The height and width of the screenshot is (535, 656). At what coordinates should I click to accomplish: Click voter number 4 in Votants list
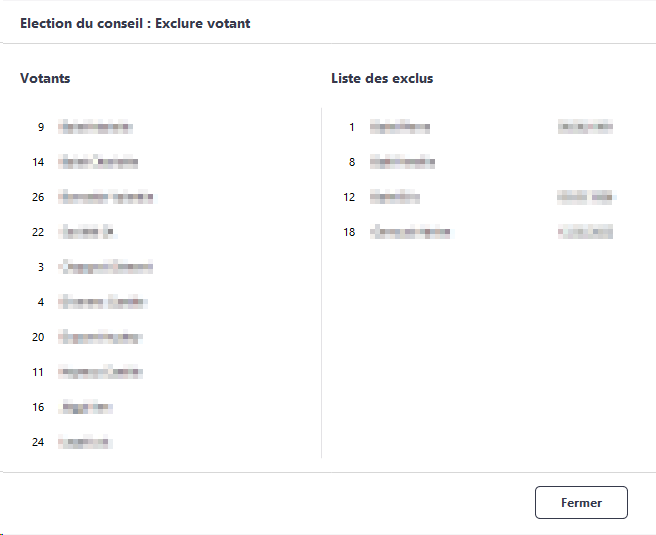pos(102,302)
